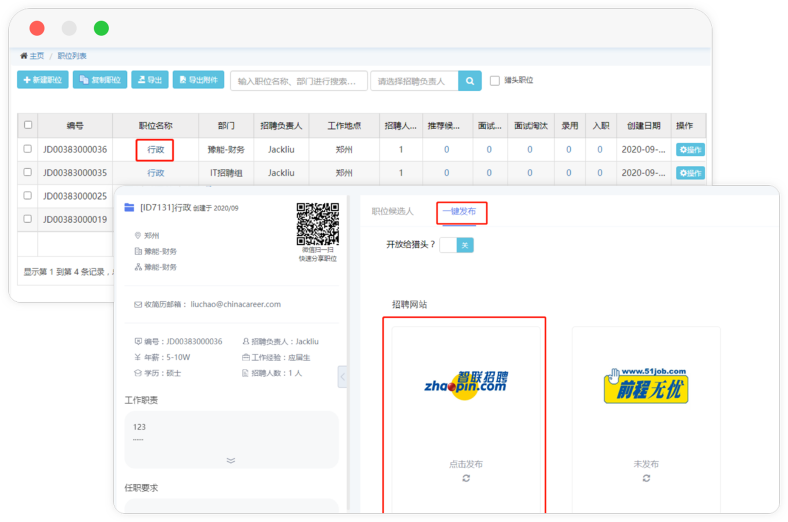Select checkbox for row JD00383000036
The image size is (788, 522).
tap(28, 149)
